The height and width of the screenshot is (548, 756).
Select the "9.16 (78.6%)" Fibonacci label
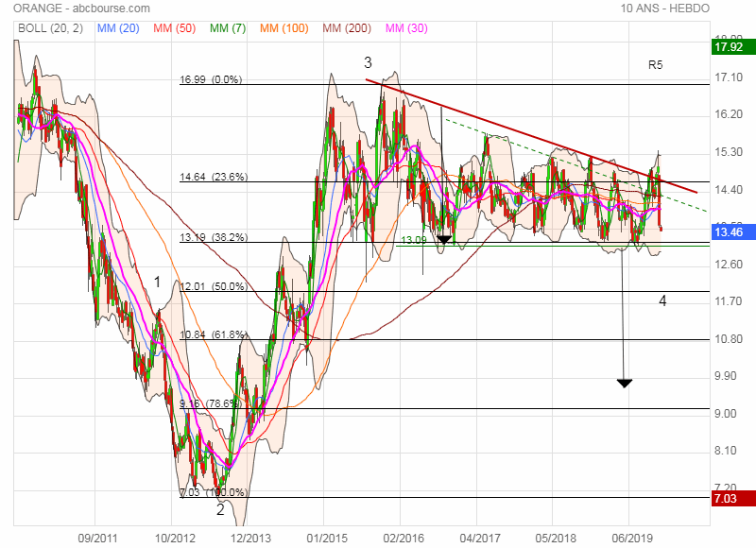tap(211, 403)
